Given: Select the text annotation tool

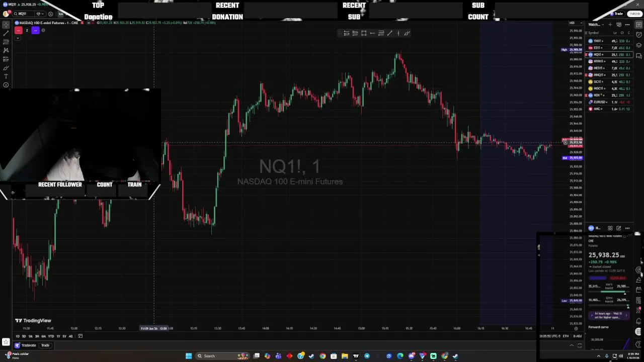Looking at the screenshot, I should click(x=6, y=76).
